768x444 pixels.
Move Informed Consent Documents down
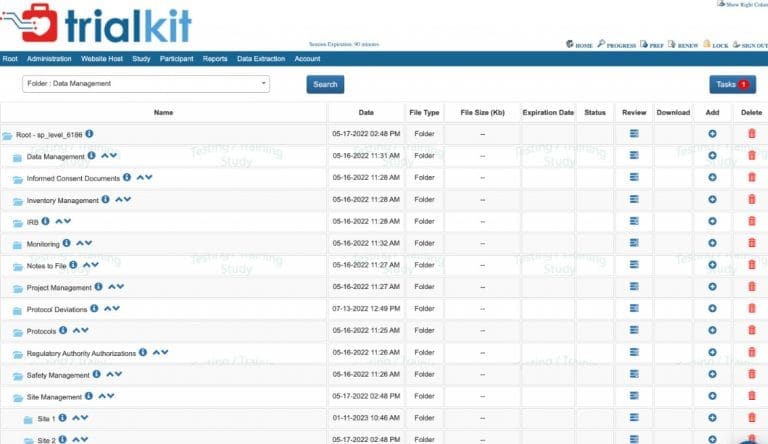[x=148, y=177]
